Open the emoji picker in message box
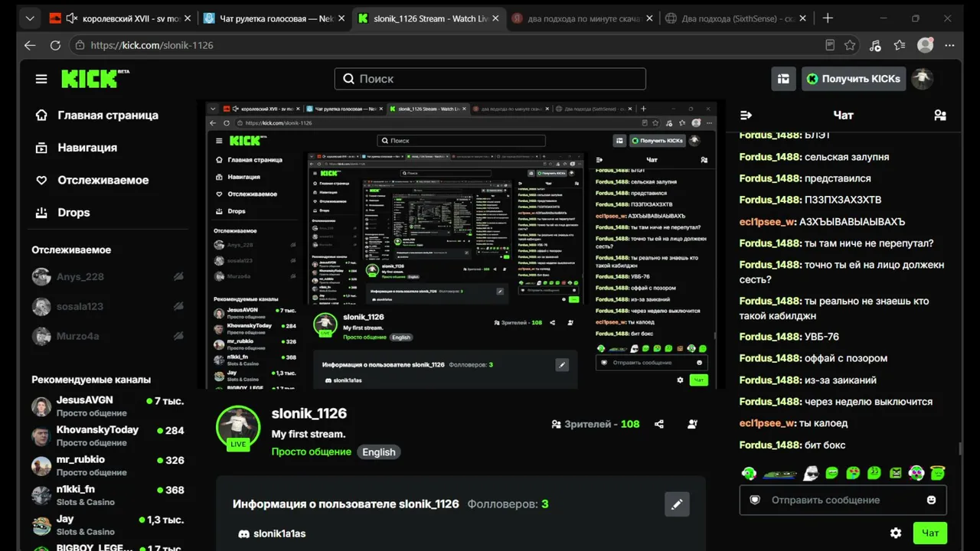This screenshot has height=551, width=980. [x=931, y=500]
